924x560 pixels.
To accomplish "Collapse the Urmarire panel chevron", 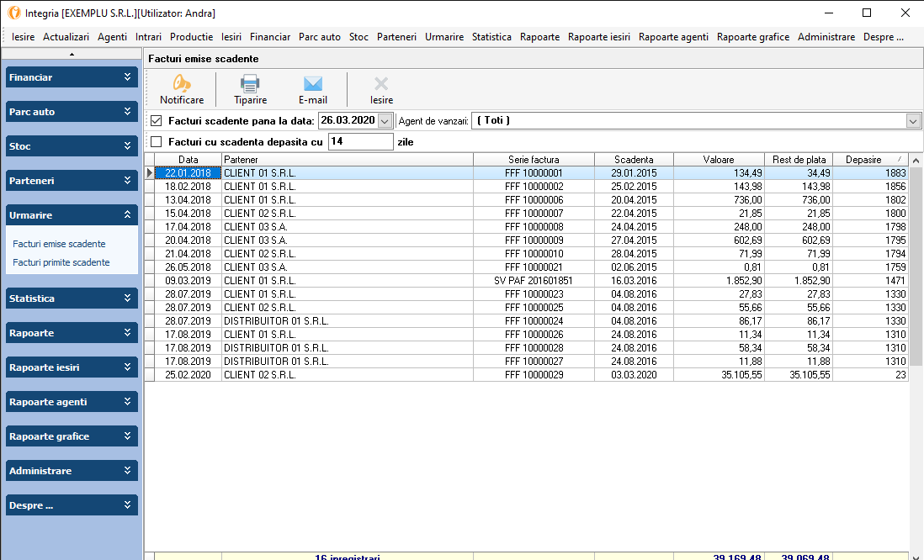I will 128,215.
